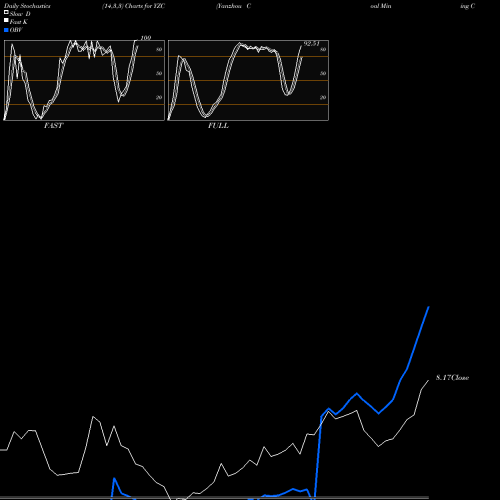500x500 pixels.
Task: Click the 'OBV' legend label
Action: click(16, 30)
